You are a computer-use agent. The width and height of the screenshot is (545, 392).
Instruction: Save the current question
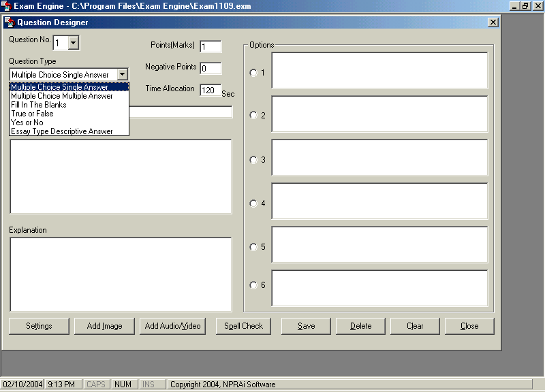click(x=306, y=326)
